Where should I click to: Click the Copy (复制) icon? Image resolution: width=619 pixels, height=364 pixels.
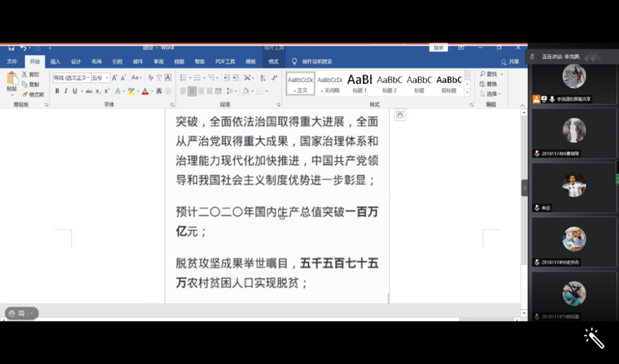(x=24, y=84)
